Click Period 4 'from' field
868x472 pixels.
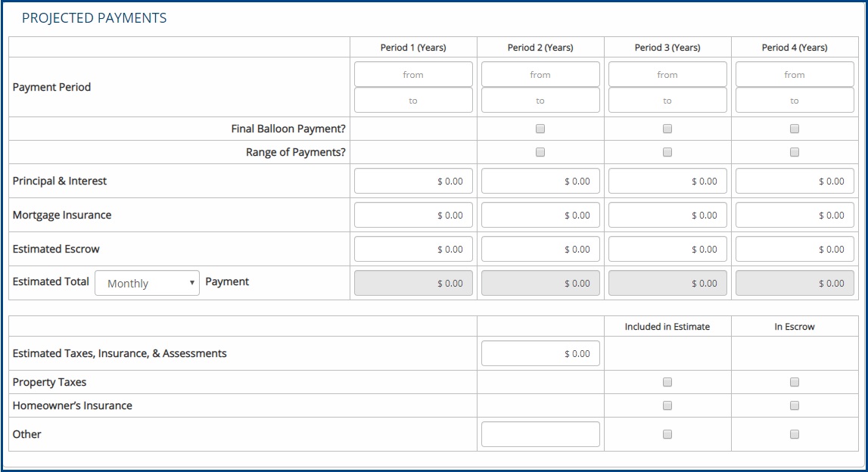[795, 74]
